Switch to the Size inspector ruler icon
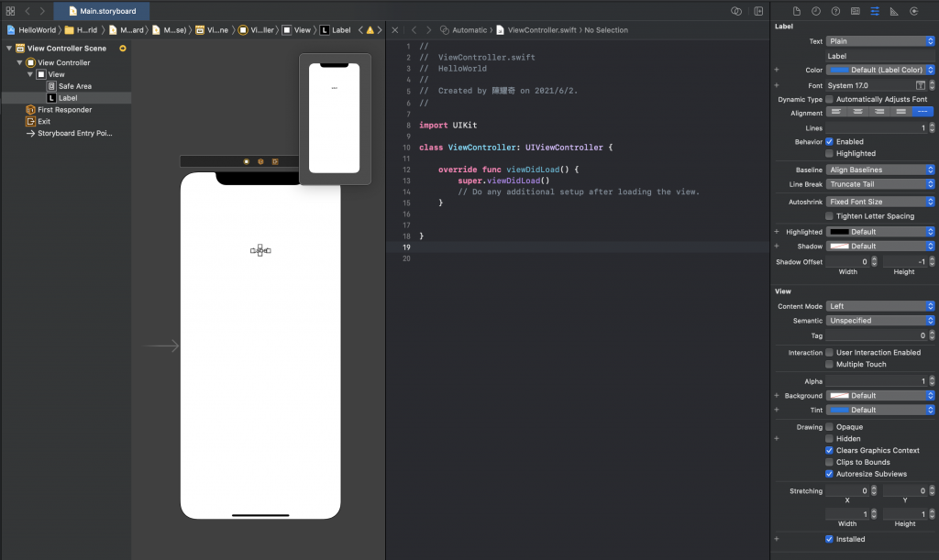 click(x=894, y=11)
